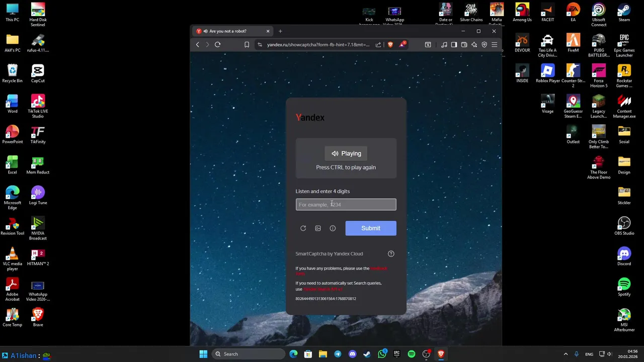Open the Brave VPN shield icon
Image resolution: width=644 pixels, height=362 pixels.
point(484,45)
